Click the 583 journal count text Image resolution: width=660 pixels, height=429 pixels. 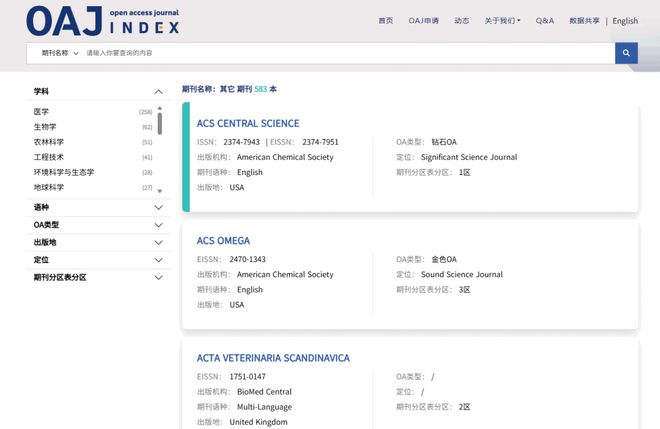(261, 89)
